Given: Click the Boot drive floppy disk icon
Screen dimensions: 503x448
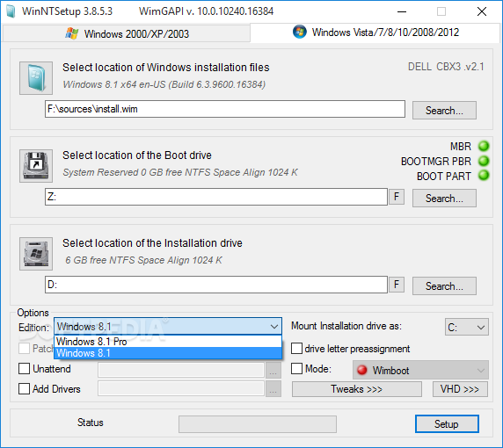Looking at the screenshot, I should coord(36,166).
